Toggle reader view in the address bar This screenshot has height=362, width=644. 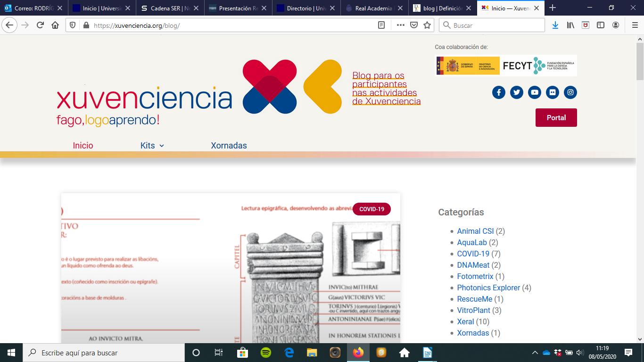(381, 25)
